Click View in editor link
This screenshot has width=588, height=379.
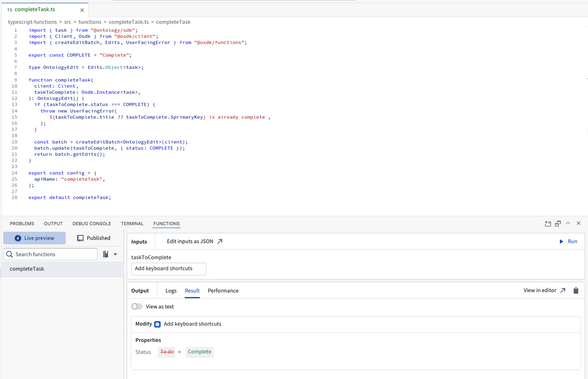tap(540, 290)
